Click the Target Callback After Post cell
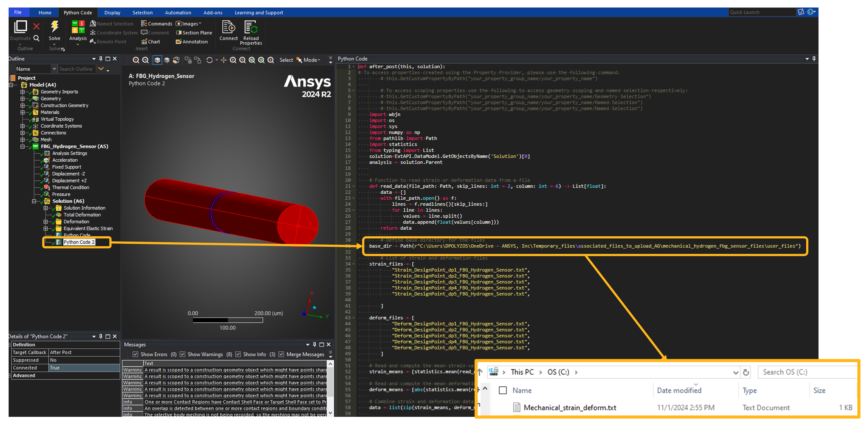 pos(84,352)
